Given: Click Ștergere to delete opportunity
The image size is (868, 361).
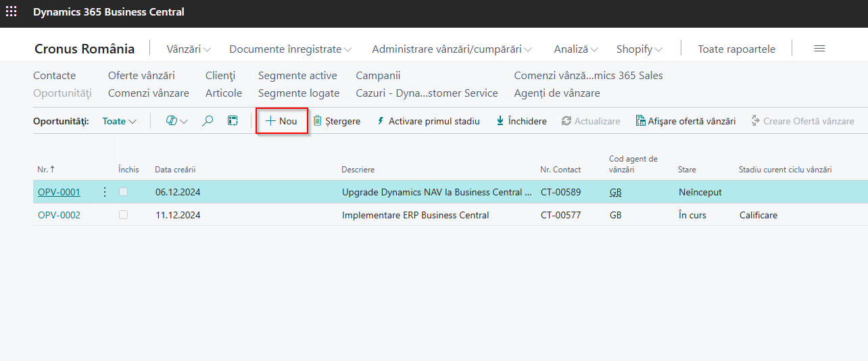Looking at the screenshot, I should coord(337,121).
